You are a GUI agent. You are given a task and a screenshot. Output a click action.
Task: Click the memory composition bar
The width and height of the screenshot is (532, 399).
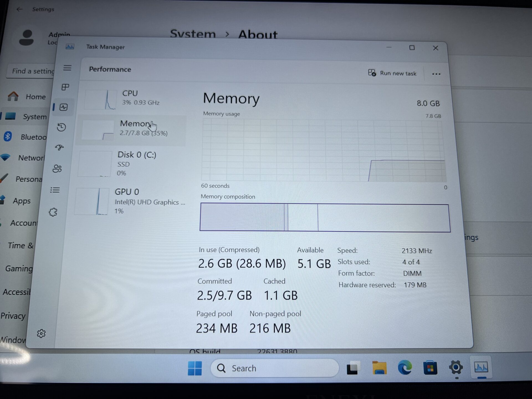[325, 218]
